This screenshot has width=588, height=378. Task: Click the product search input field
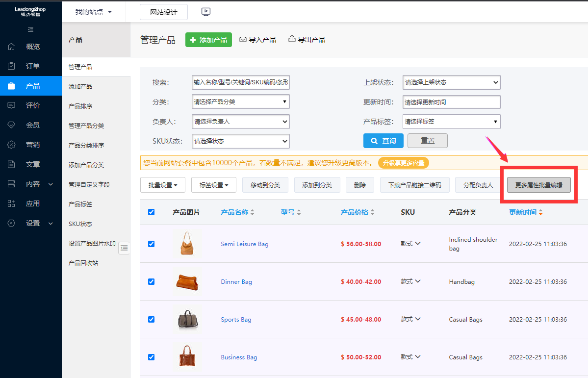click(240, 82)
